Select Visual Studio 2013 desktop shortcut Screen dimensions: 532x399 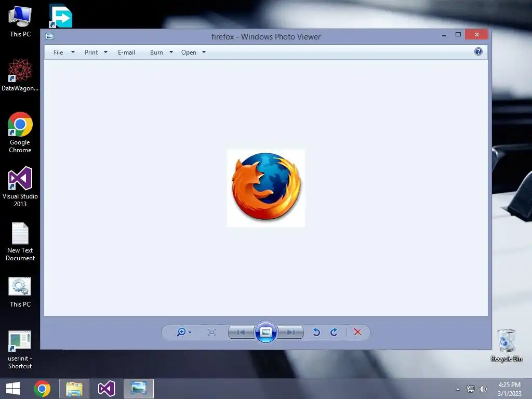20,187
